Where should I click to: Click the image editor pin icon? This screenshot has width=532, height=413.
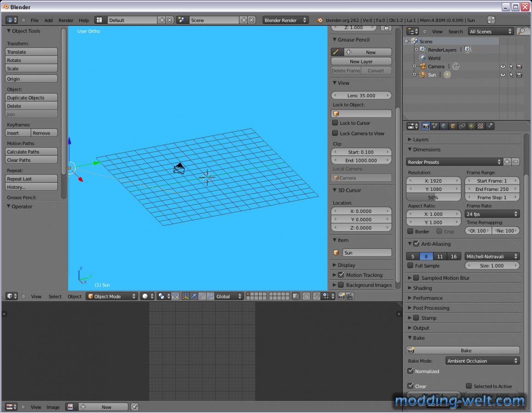pyautogui.click(x=135, y=407)
